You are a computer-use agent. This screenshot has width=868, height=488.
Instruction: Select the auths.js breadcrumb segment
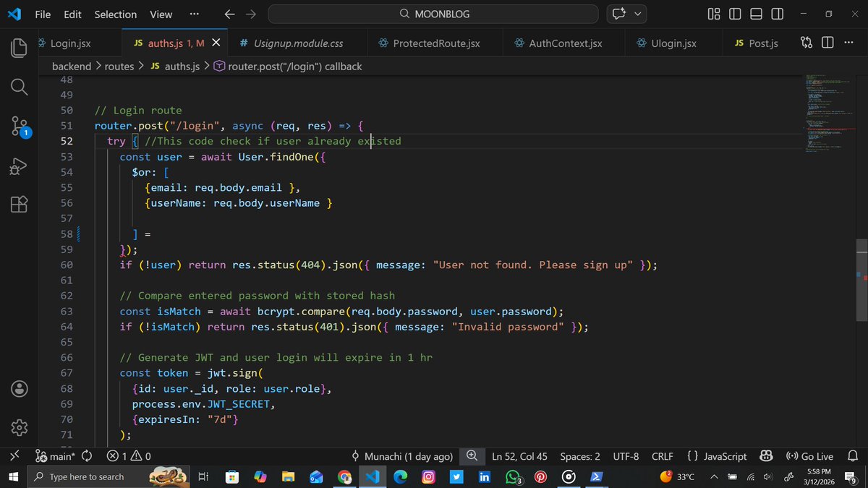174,67
